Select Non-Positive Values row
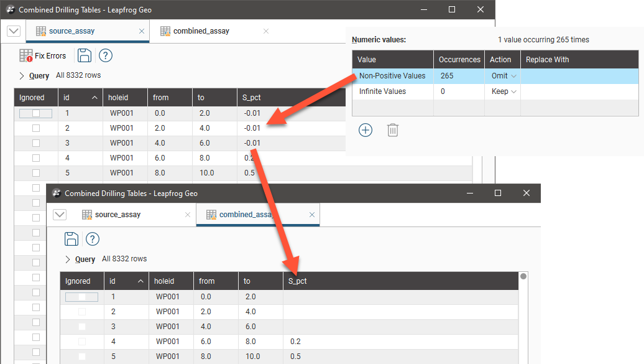 495,76
